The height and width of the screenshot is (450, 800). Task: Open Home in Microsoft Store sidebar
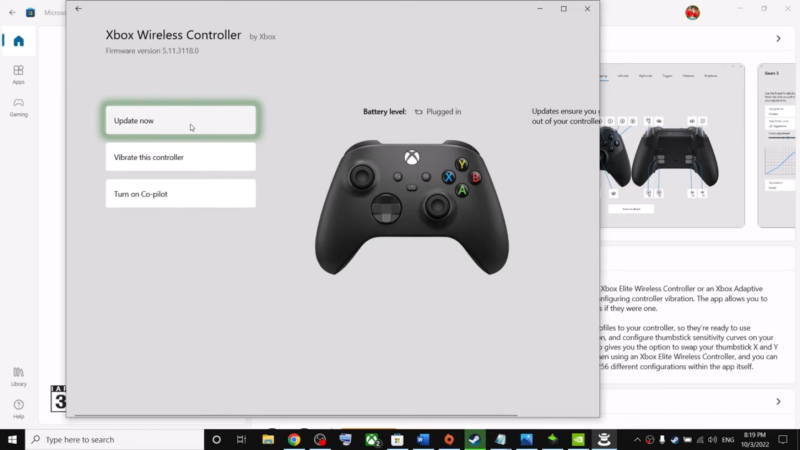[x=18, y=41]
